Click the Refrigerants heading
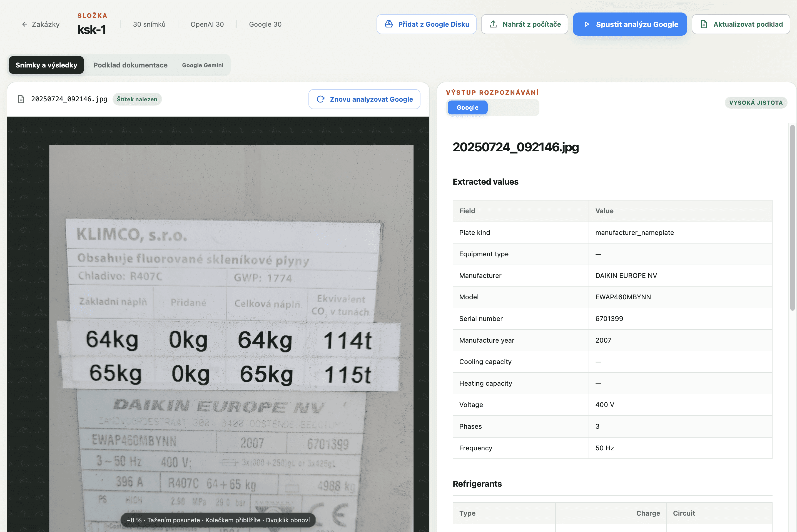Image resolution: width=797 pixels, height=532 pixels. 477,483
